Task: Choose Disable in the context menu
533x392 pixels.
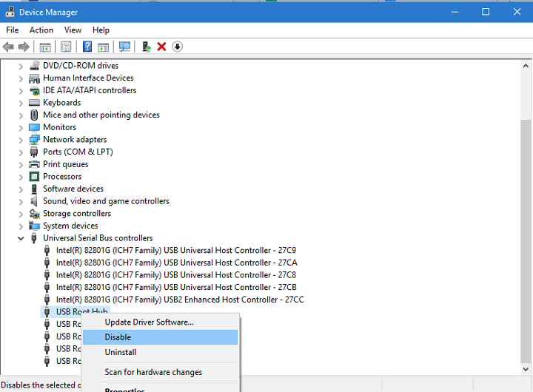Action: pos(160,337)
